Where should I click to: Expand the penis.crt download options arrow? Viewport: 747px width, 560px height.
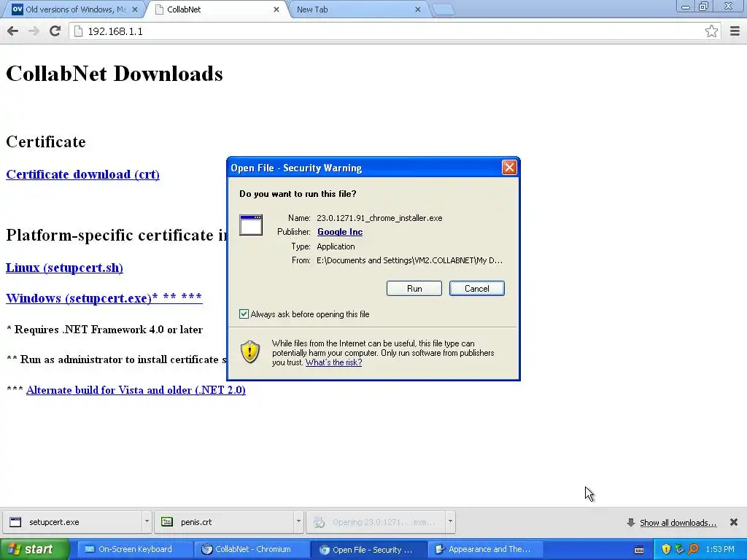pos(298,521)
